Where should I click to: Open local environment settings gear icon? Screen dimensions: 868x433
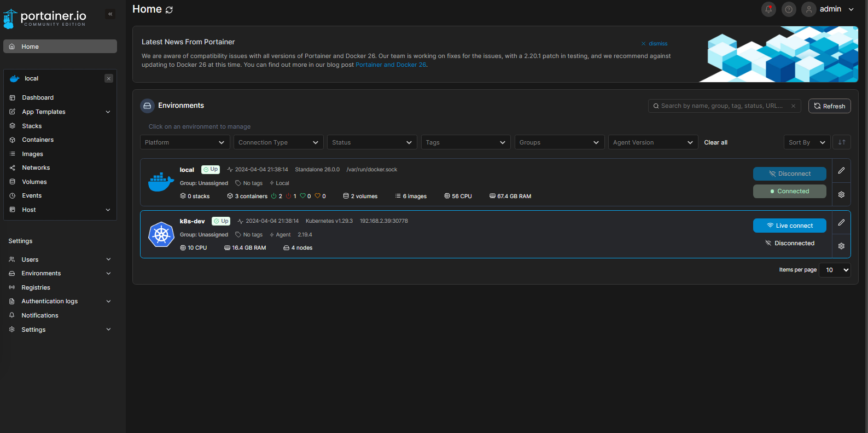(841, 194)
